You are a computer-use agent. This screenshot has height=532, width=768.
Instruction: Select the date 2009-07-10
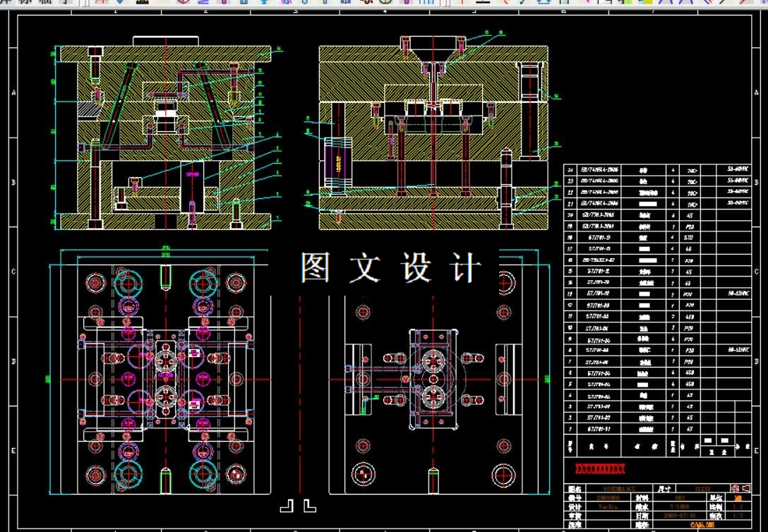pos(679,515)
